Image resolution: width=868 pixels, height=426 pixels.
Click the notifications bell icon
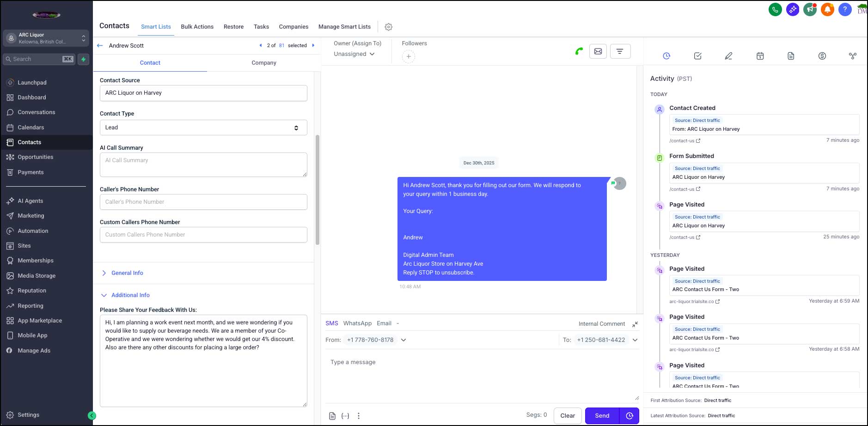tap(827, 9)
